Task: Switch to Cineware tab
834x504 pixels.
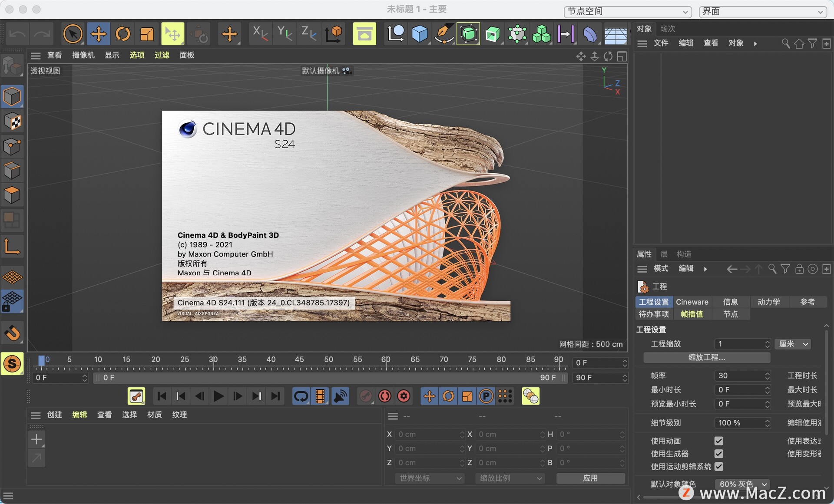Action: 692,302
